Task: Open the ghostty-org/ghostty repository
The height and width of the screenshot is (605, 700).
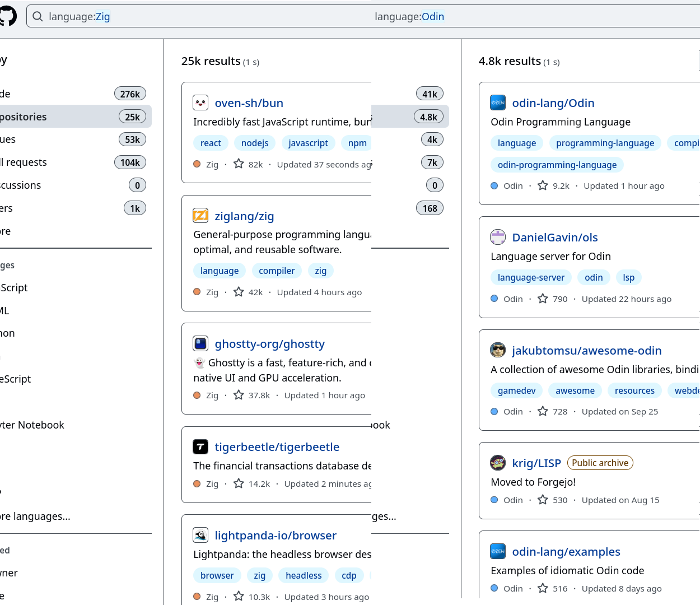Action: [269, 344]
